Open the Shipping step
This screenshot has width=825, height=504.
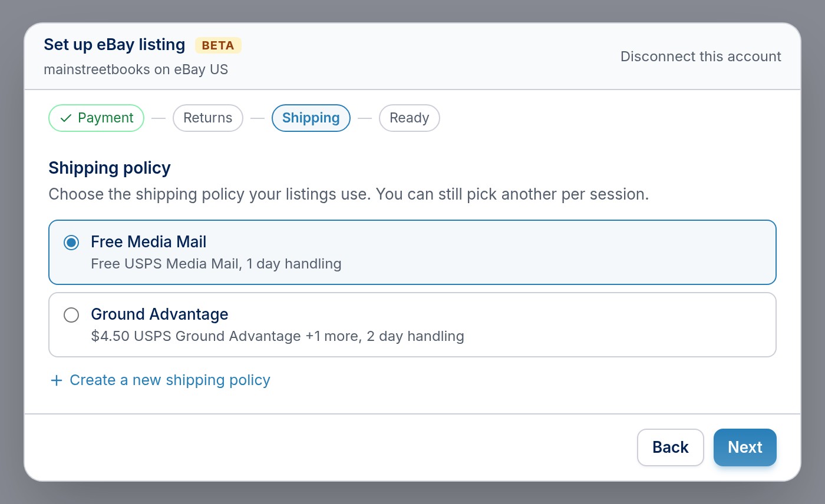pyautogui.click(x=311, y=118)
